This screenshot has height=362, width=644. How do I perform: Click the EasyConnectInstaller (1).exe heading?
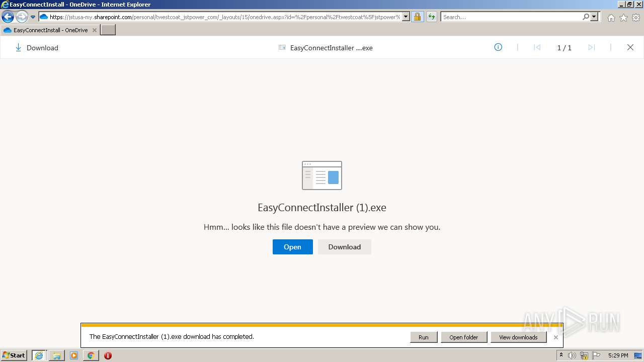(x=322, y=208)
